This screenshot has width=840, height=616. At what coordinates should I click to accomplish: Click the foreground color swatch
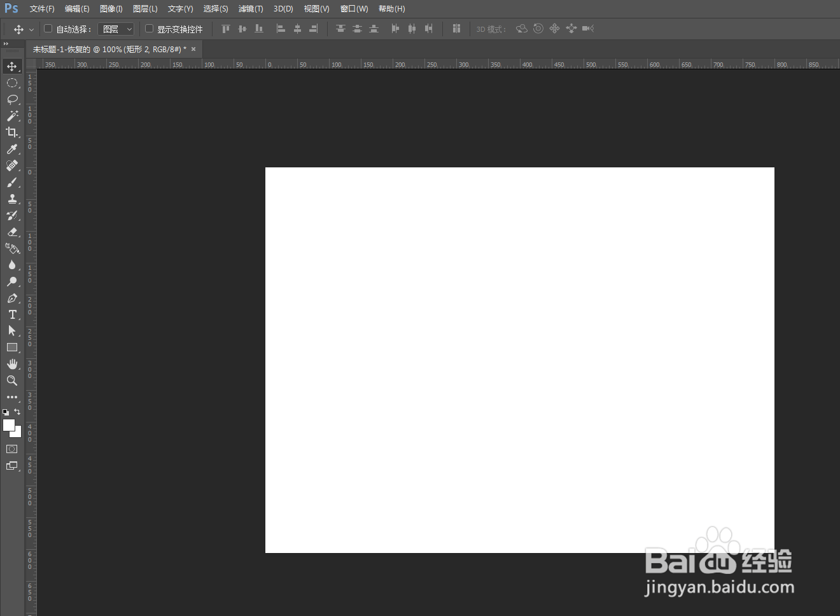pyautogui.click(x=8, y=424)
